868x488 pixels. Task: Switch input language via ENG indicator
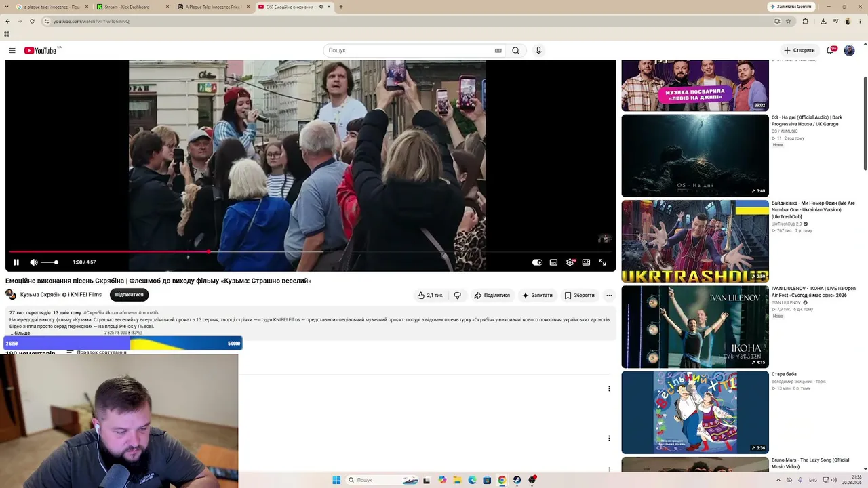[x=813, y=480]
